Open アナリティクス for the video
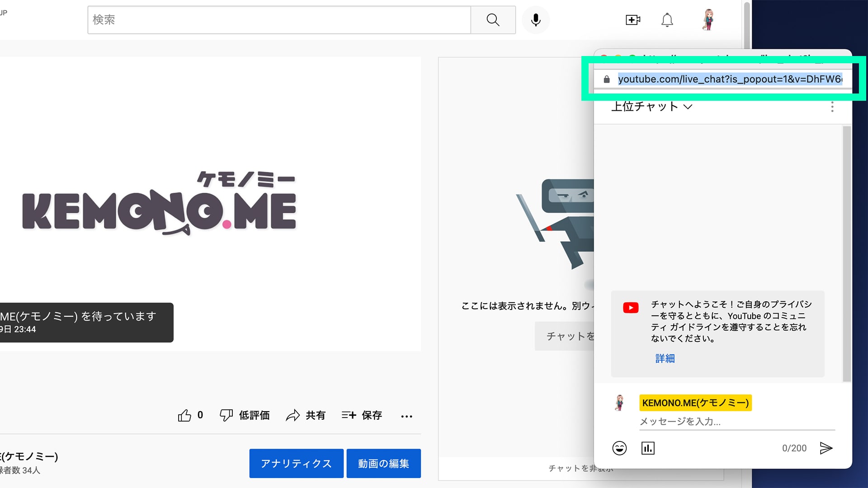This screenshot has width=868, height=488. point(296,463)
